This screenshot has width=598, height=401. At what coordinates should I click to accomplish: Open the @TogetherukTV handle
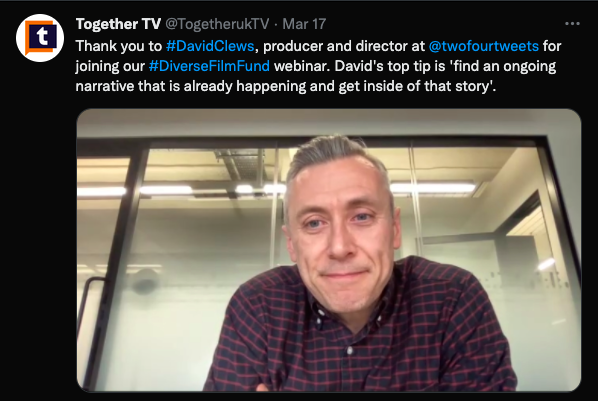click(217, 24)
